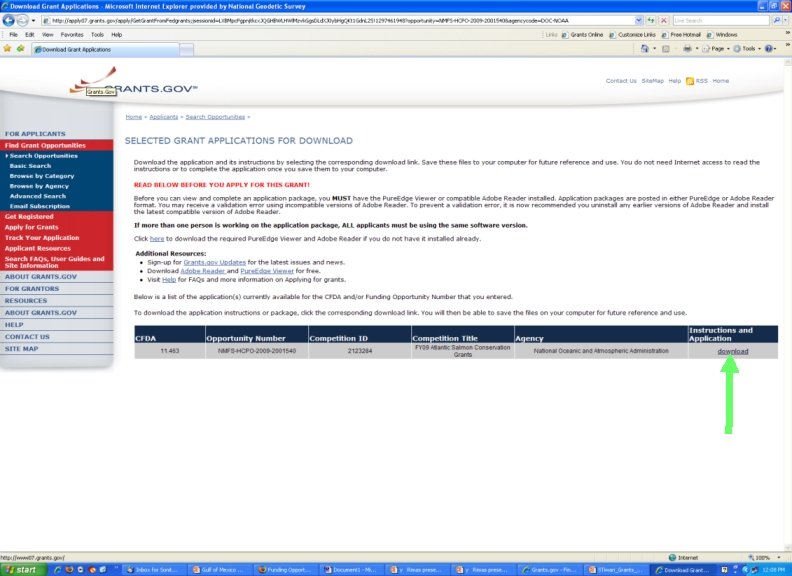Open the Free Hotmail links shortcut

point(681,35)
